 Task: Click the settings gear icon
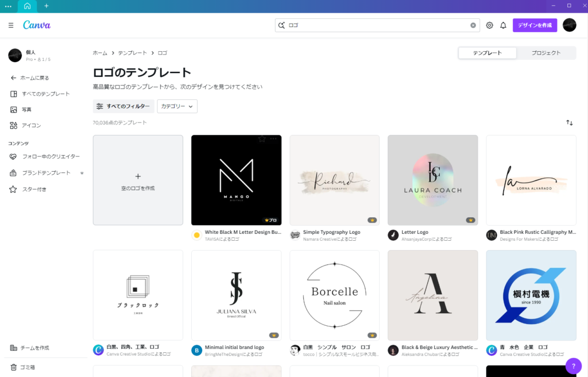tap(489, 25)
